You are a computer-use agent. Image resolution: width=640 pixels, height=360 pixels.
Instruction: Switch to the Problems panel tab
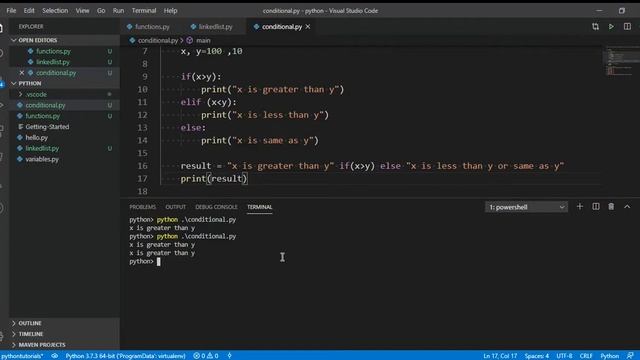point(142,207)
